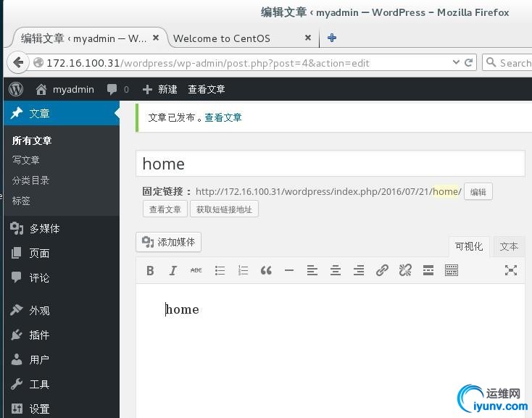Click the highlighted home permalink slug
The image size is (532, 418).
(x=446, y=191)
